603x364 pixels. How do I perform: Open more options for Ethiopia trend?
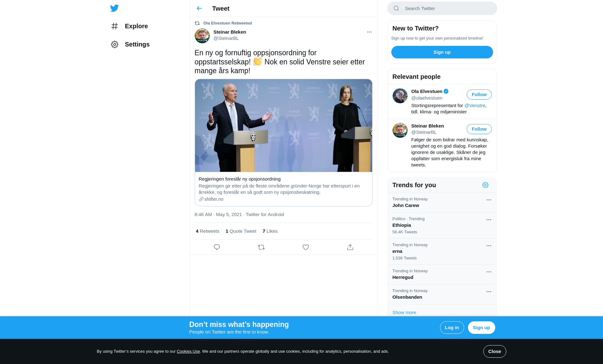point(489,220)
